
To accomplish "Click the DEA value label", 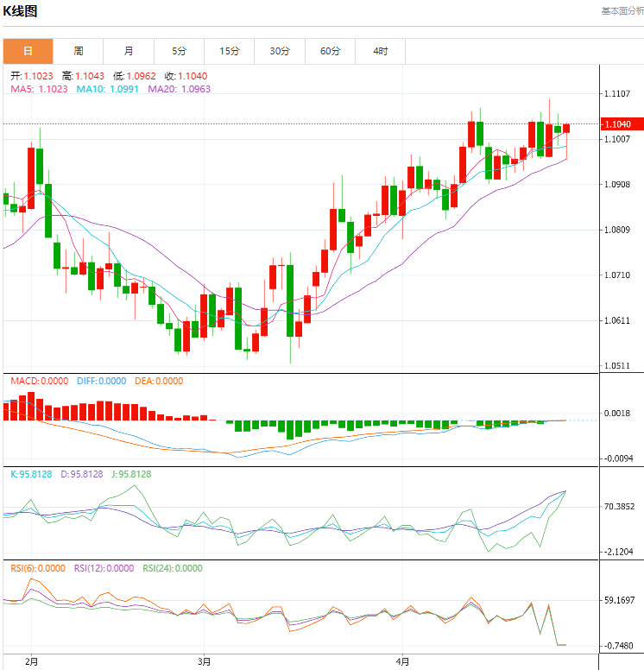I will click(160, 381).
